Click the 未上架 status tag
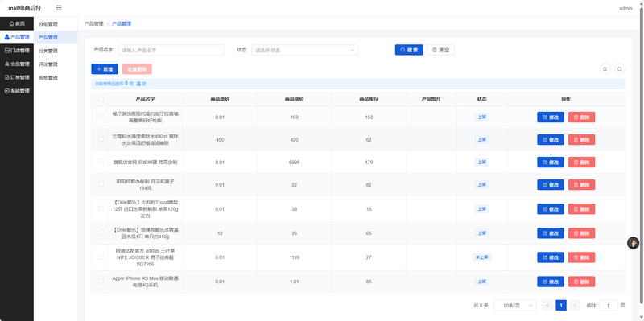 [x=481, y=257]
